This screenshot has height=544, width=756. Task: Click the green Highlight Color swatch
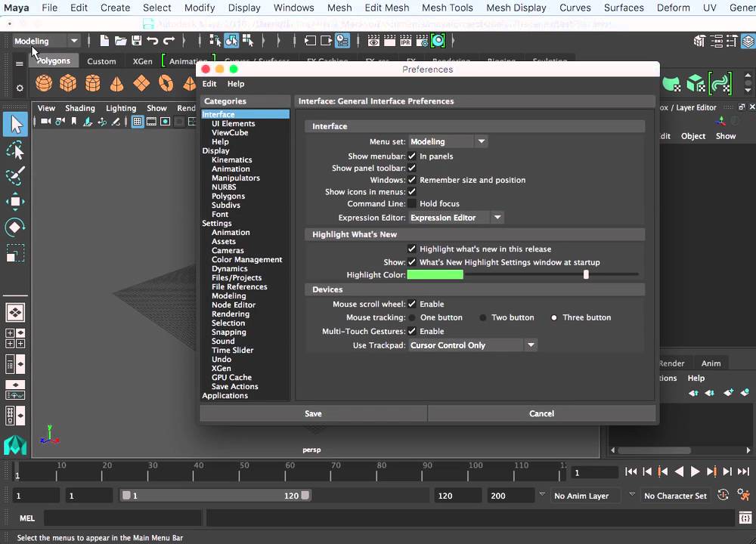coord(435,275)
